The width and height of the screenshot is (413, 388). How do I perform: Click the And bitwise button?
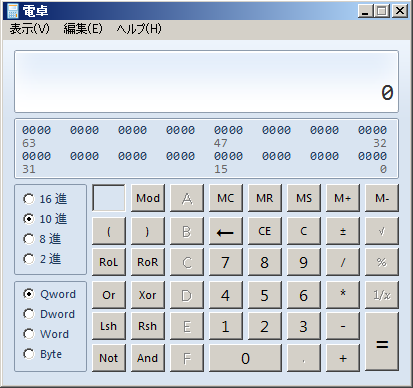click(x=148, y=358)
